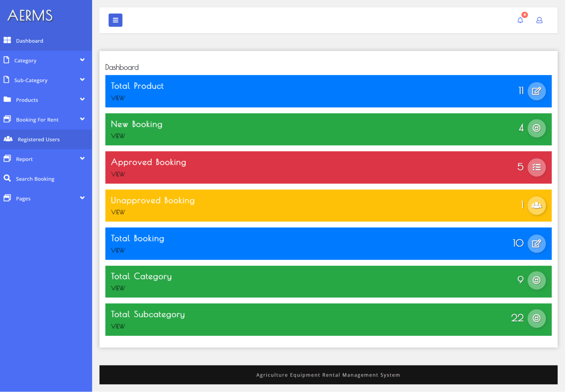Click the users icon on Unapproved Booking
Viewport: 565px width, 392px height.
tap(536, 206)
